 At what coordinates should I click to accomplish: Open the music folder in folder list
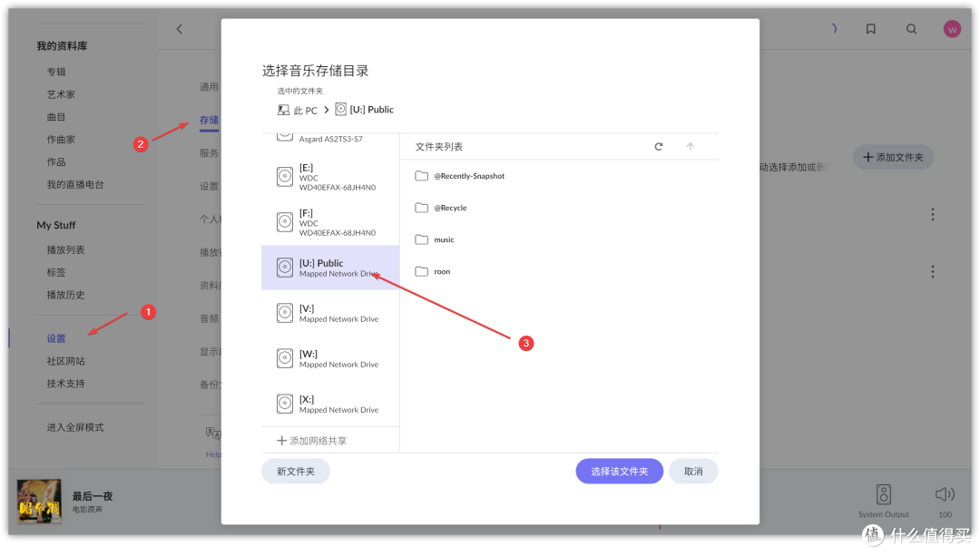(444, 239)
